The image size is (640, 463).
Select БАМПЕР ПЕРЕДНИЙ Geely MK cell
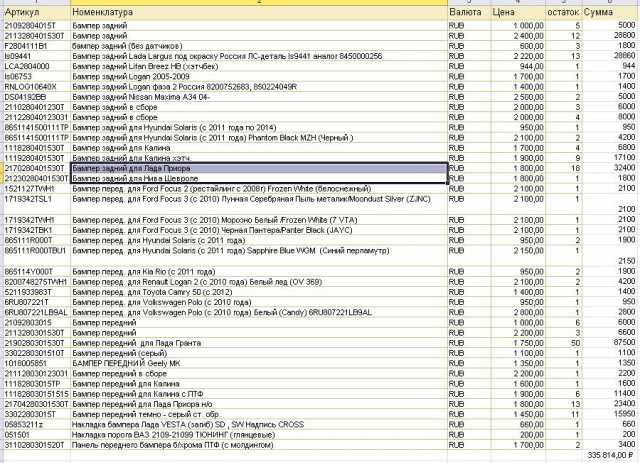[x=259, y=363]
